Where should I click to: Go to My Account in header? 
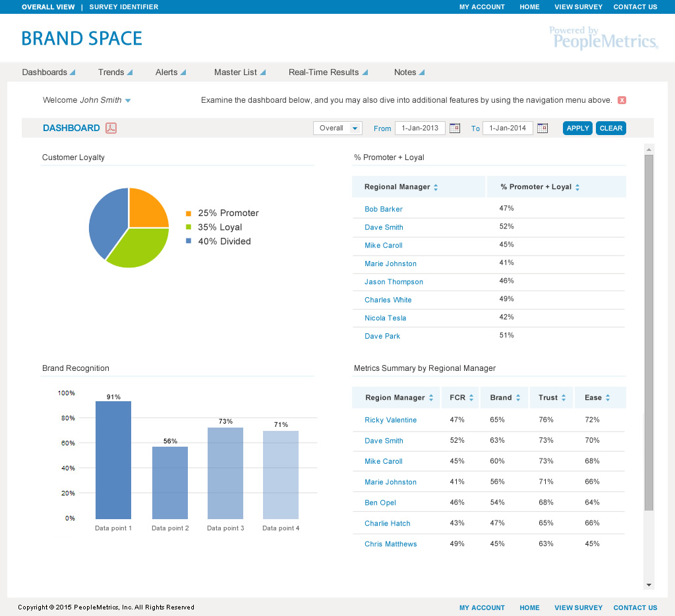482,7
